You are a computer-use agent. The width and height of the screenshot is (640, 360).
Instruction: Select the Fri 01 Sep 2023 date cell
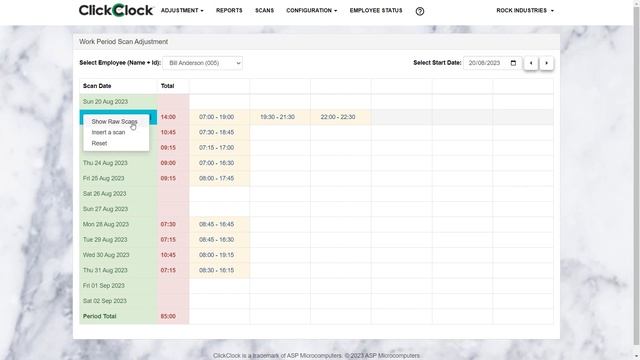click(118, 286)
